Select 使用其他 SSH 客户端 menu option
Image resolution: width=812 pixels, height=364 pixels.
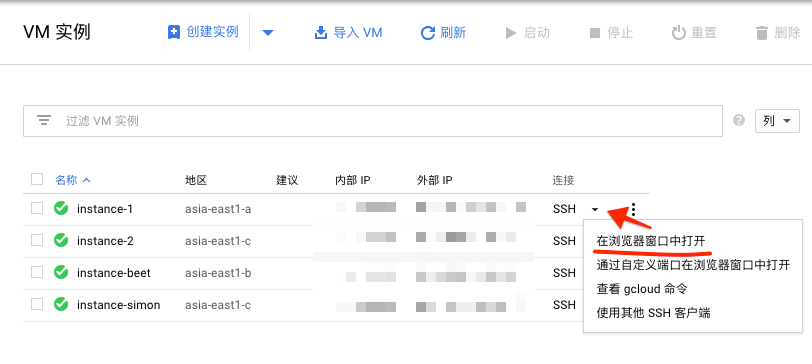[653, 313]
